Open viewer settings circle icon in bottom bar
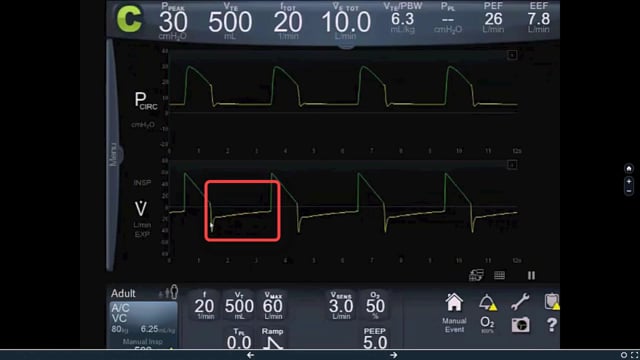 point(624,355)
